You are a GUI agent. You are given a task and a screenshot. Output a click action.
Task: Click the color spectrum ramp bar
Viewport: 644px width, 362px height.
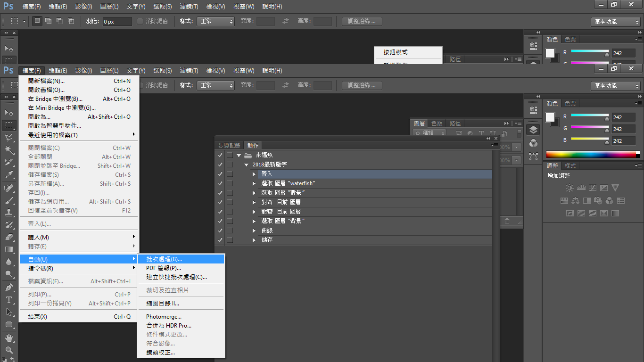593,154
